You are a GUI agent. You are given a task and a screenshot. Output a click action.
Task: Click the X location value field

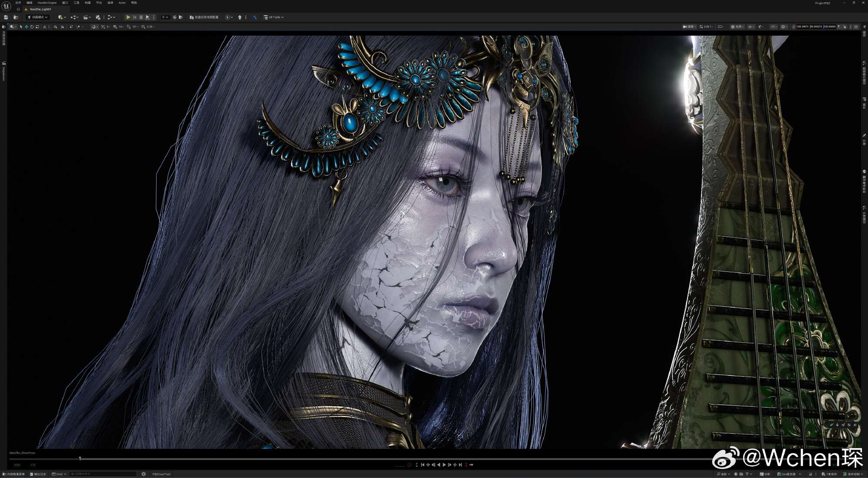coord(803,27)
